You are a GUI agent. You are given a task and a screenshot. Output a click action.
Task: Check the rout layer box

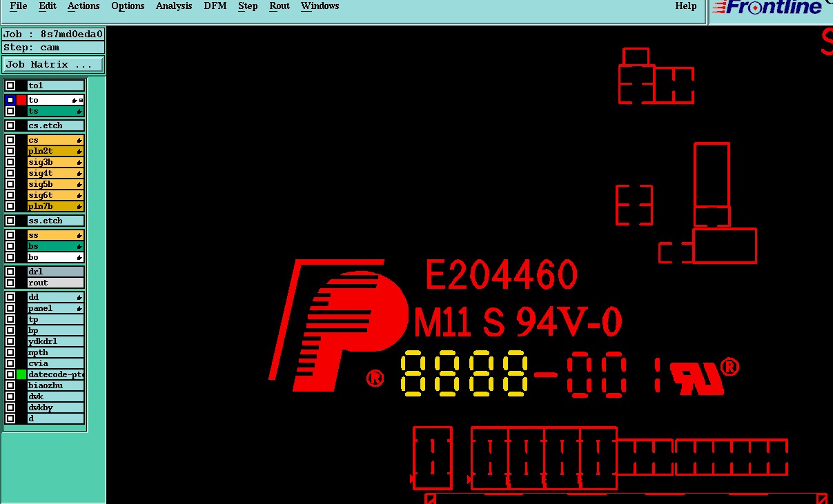(x=10, y=283)
